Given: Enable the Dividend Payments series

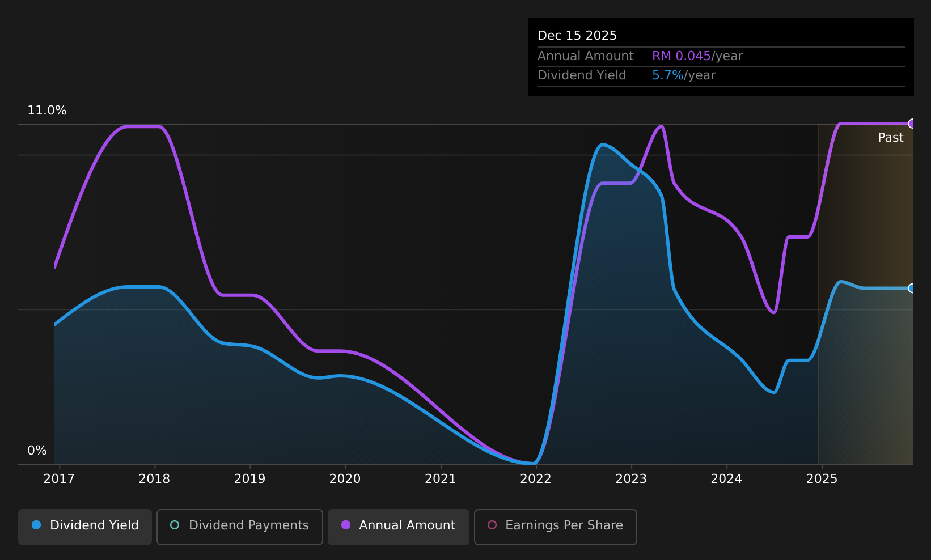Looking at the screenshot, I should point(240,527).
